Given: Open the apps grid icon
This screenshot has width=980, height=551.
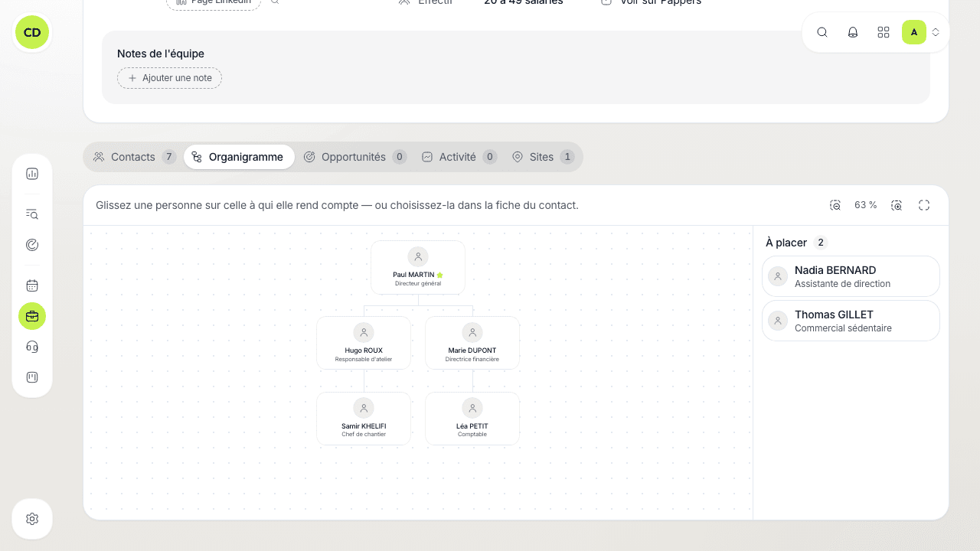Looking at the screenshot, I should coord(884,32).
